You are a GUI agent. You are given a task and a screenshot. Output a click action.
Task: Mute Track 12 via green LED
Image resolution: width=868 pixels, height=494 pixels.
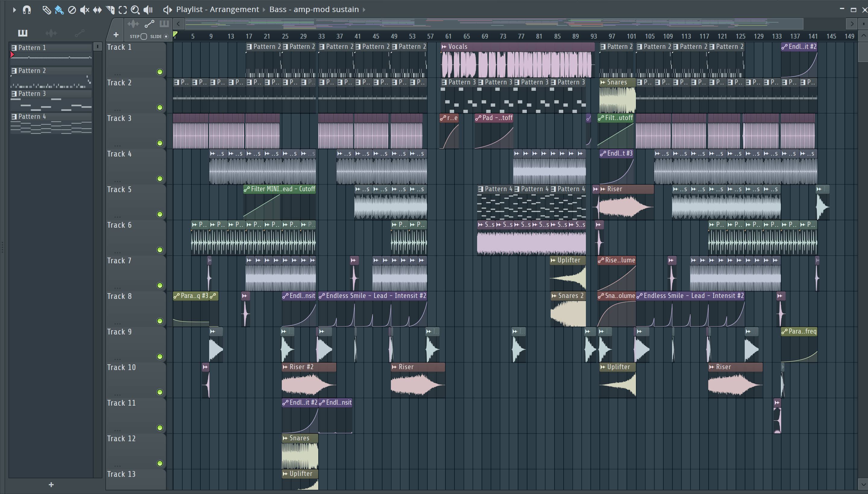[160, 464]
